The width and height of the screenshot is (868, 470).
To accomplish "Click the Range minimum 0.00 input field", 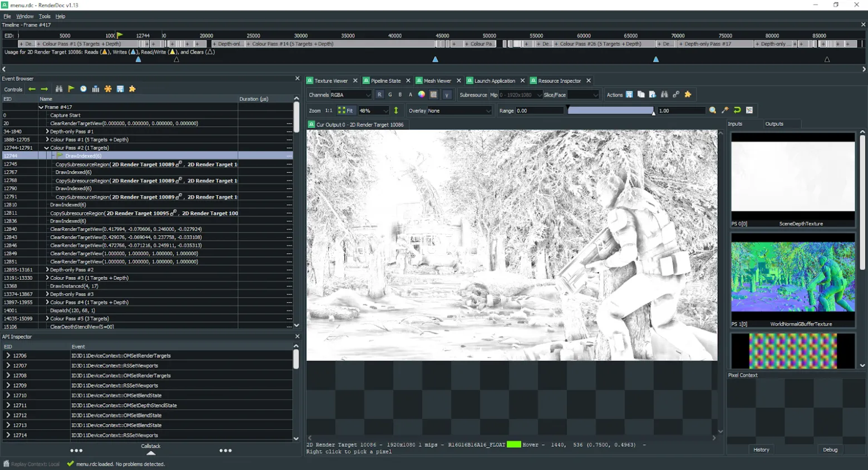I will [539, 110].
